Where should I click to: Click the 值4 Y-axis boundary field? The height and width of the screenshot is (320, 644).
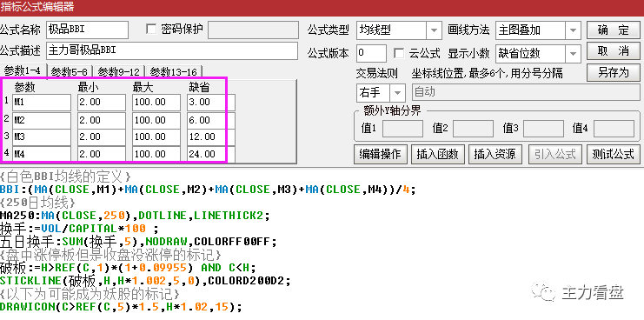click(614, 129)
